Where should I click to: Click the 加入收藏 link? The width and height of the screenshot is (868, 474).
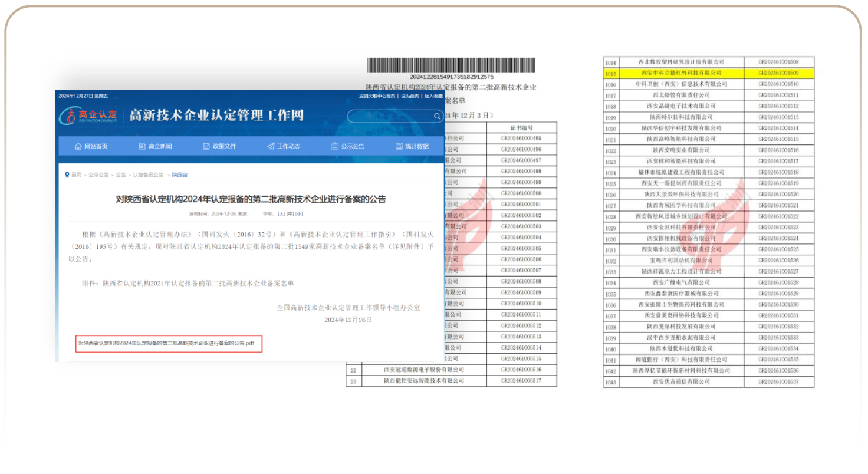(433, 96)
